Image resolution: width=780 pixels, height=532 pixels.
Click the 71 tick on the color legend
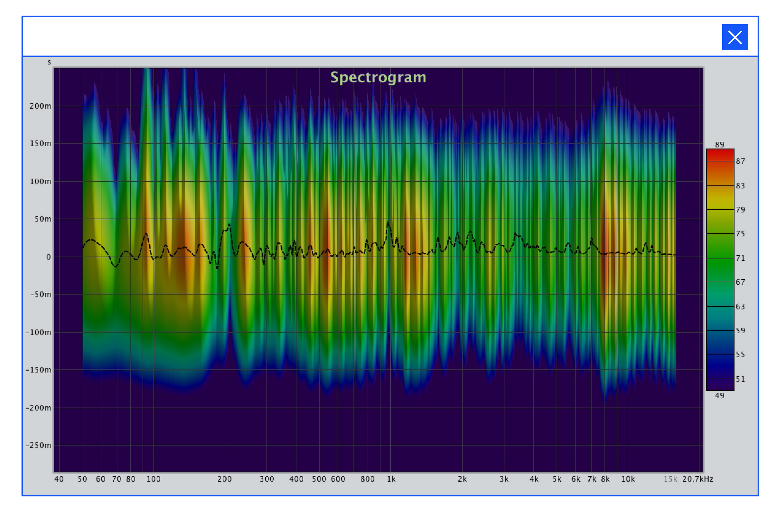pyautogui.click(x=740, y=258)
